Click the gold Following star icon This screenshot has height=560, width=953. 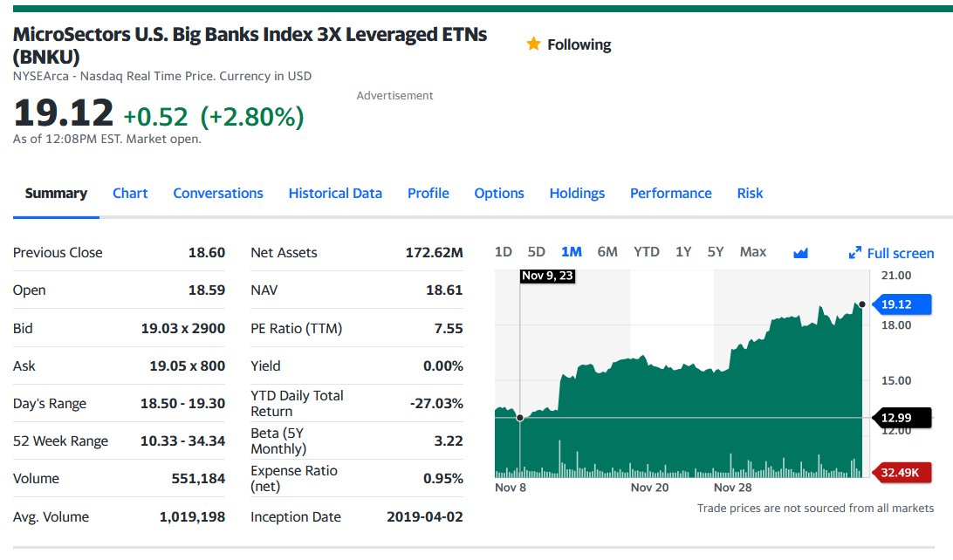[533, 44]
